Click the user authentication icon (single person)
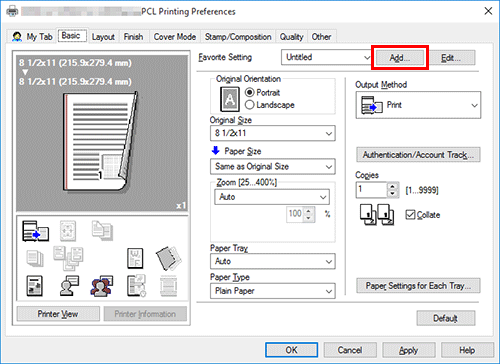The height and width of the screenshot is (364, 500). coord(69,286)
